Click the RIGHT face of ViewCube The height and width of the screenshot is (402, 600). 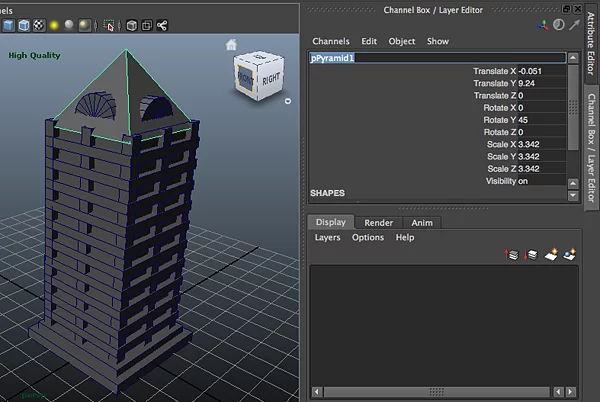coord(271,79)
